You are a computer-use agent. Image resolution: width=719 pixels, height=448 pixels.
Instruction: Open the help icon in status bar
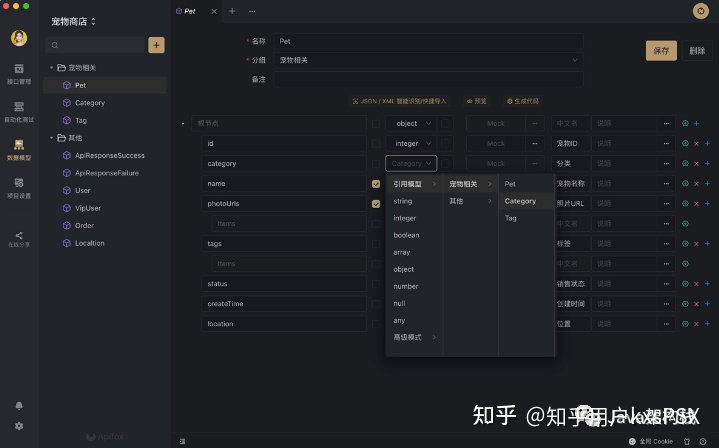(x=702, y=441)
